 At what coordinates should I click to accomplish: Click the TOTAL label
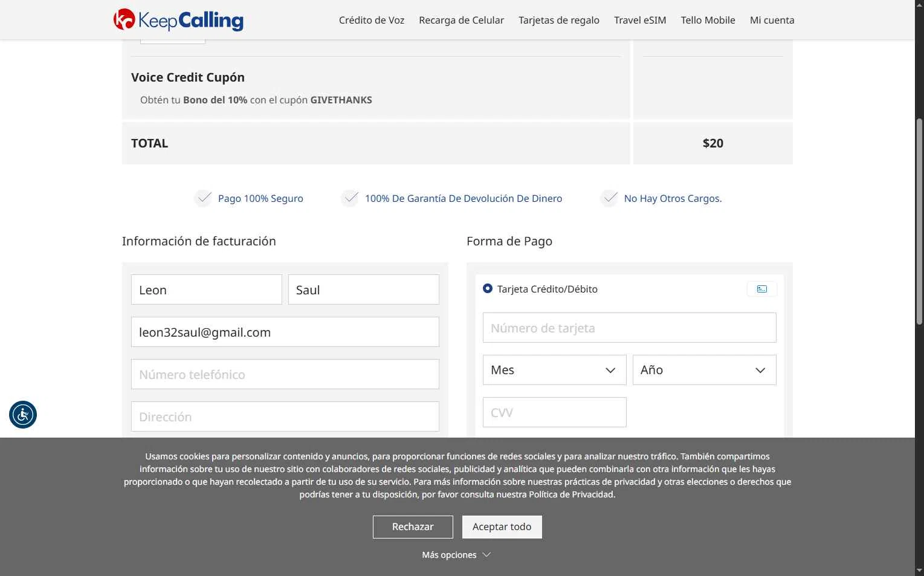150,143
